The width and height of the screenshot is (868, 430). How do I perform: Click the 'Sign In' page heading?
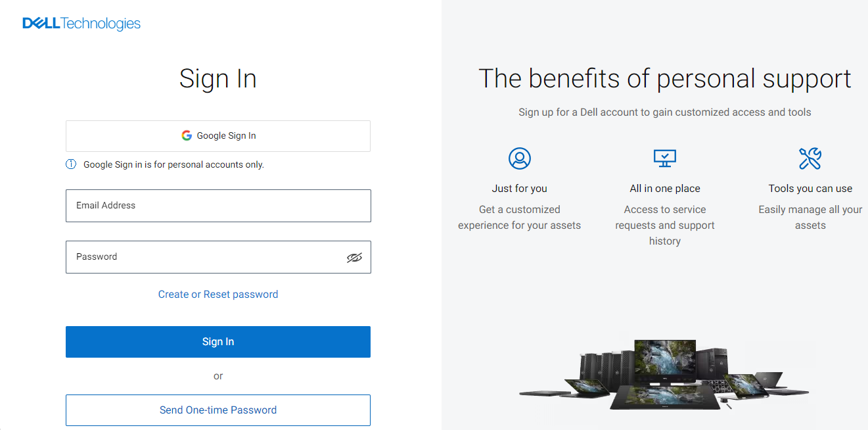coord(217,78)
